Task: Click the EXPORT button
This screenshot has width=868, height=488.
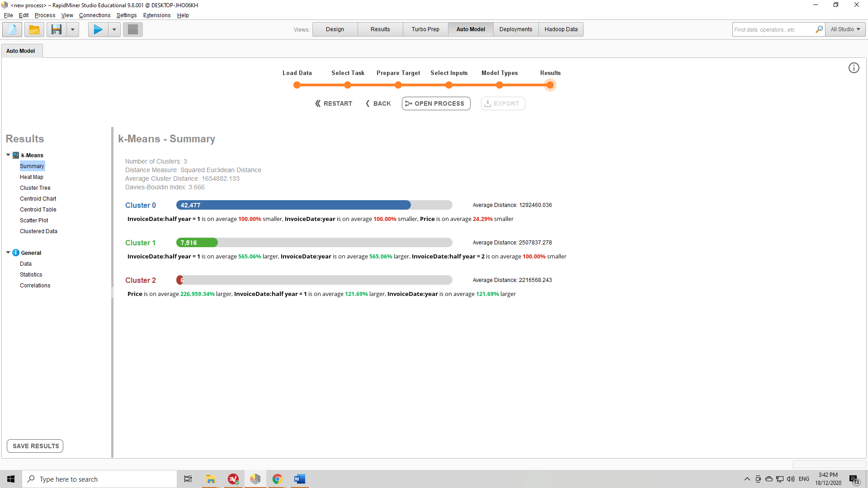Action: (503, 103)
